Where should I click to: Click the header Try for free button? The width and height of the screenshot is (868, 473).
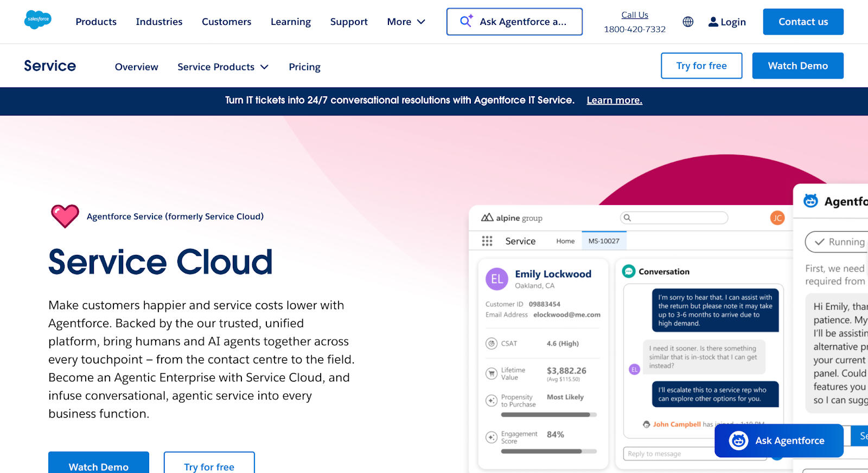pos(701,66)
